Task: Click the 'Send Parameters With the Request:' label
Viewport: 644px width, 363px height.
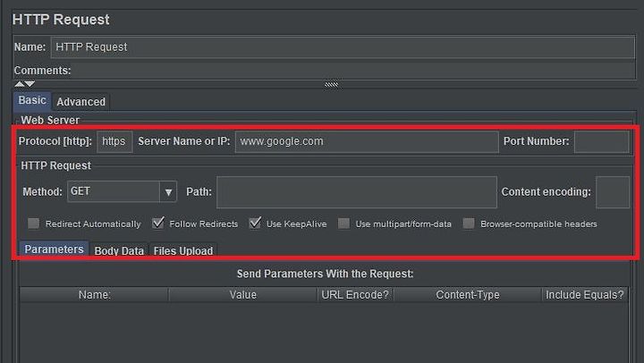Action: point(325,274)
